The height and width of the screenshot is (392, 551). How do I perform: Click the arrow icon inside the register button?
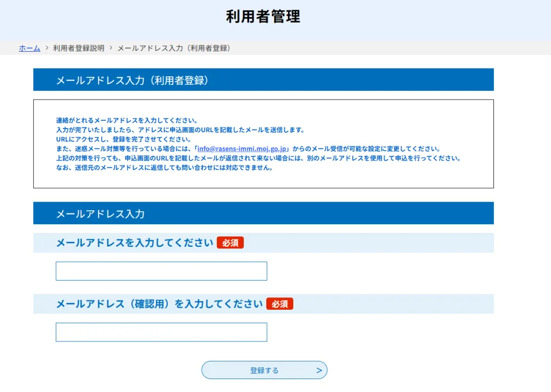click(x=318, y=370)
